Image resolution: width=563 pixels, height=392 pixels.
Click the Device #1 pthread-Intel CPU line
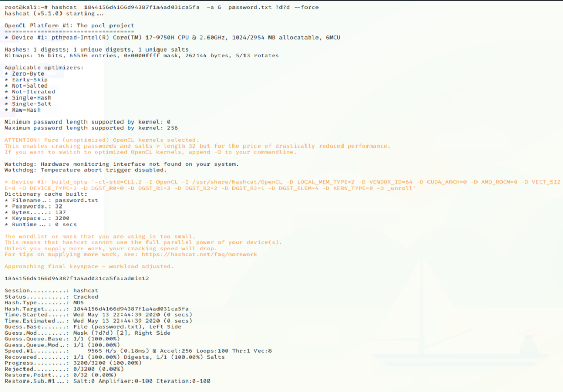(173, 38)
